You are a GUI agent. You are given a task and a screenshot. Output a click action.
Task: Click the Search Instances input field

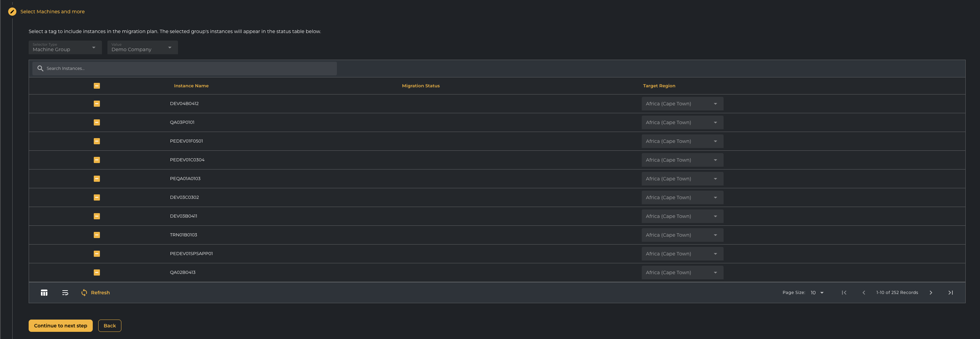(190, 69)
